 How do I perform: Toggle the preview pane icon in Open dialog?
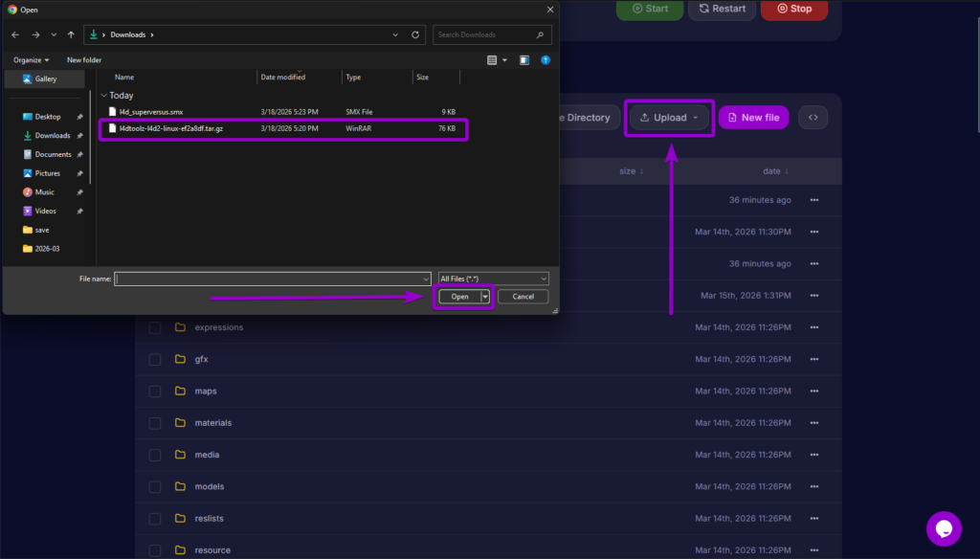point(523,59)
